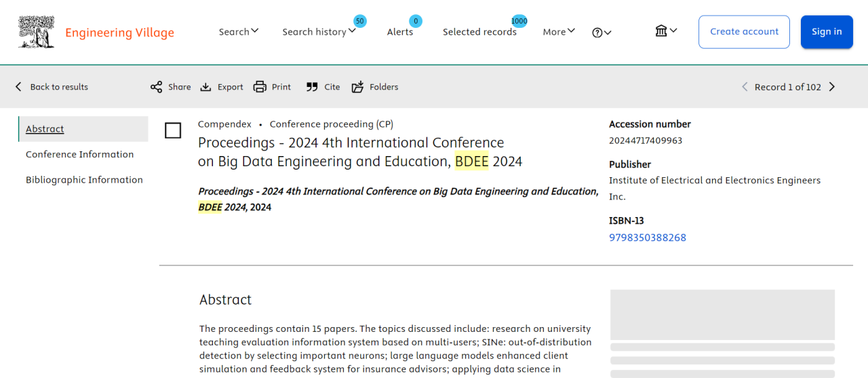
Task: Click the Engineering Village tree logo
Action: (36, 32)
